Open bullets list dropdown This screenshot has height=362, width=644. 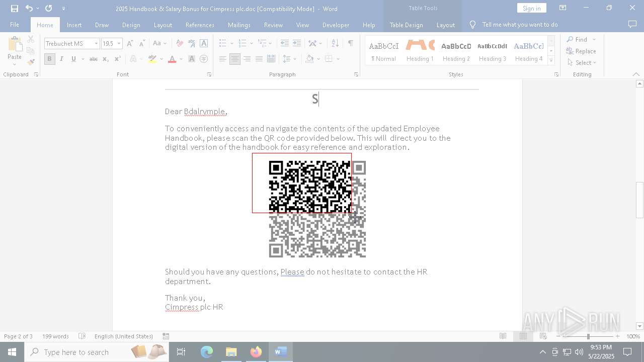[x=231, y=44]
